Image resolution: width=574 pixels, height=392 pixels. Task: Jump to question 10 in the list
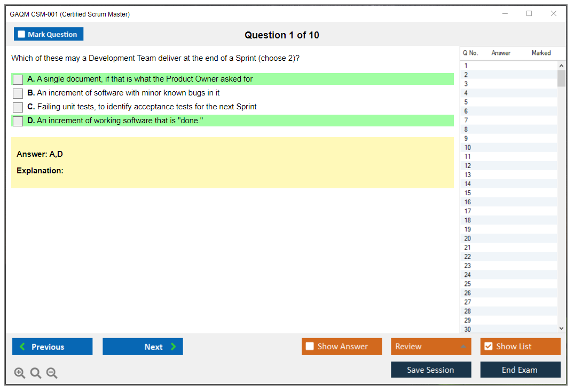[468, 148]
